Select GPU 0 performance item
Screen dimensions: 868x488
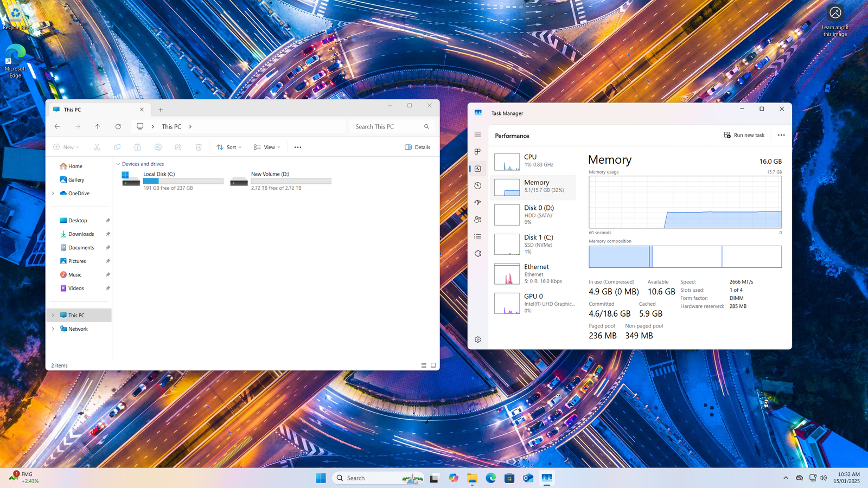pyautogui.click(x=533, y=303)
